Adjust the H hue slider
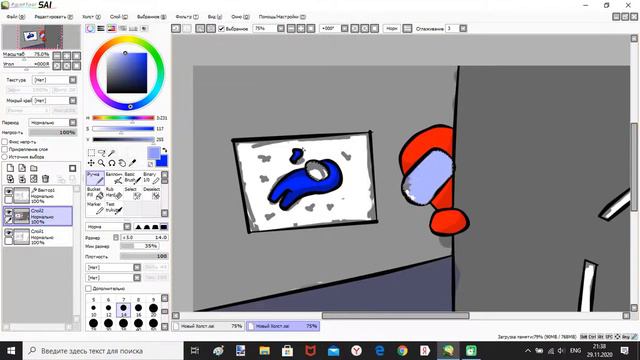 tap(123, 118)
